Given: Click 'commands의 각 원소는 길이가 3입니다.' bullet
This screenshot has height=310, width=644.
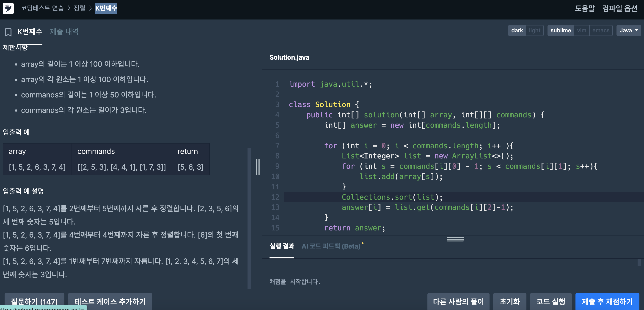Looking at the screenshot, I should pos(84,110).
